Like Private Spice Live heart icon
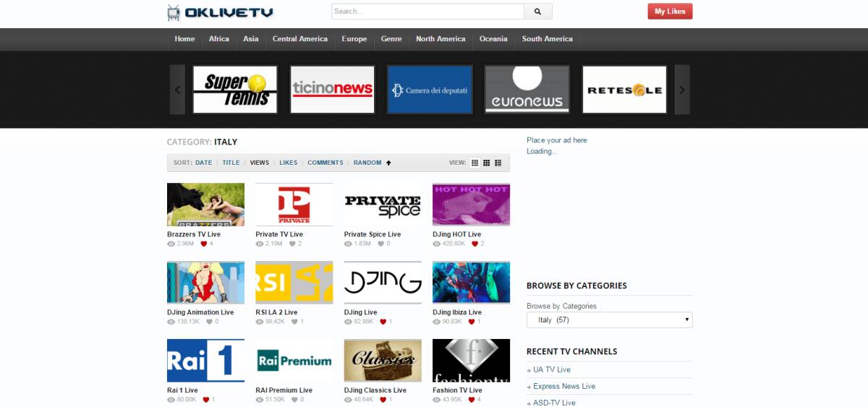The height and width of the screenshot is (407, 868). click(x=381, y=244)
